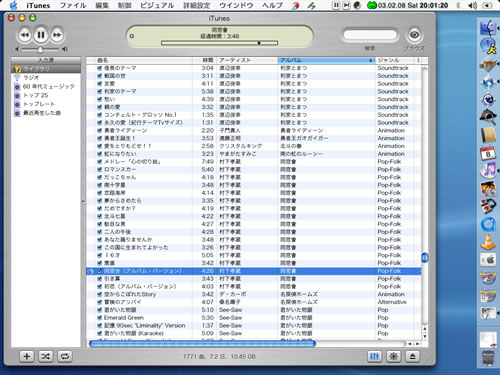Open Finder from the Dock
This screenshot has height=375, width=500.
tap(488, 27)
